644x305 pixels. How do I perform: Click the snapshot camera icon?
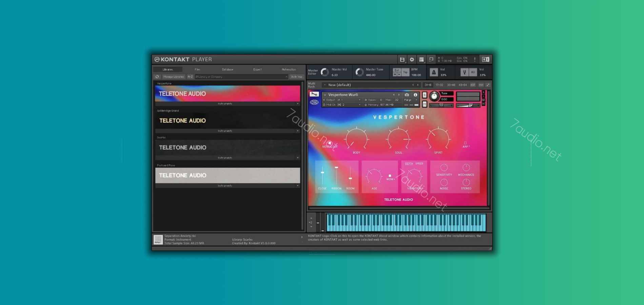coord(407,95)
